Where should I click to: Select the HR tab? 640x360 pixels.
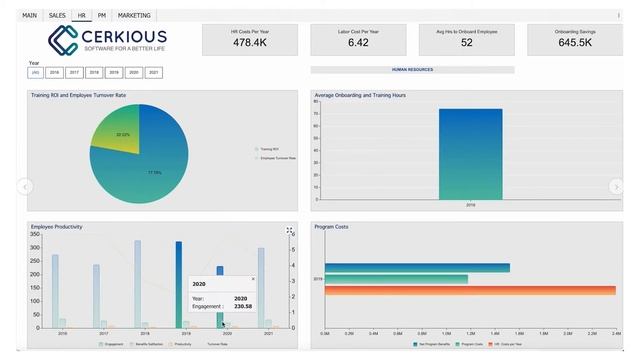pyautogui.click(x=82, y=16)
